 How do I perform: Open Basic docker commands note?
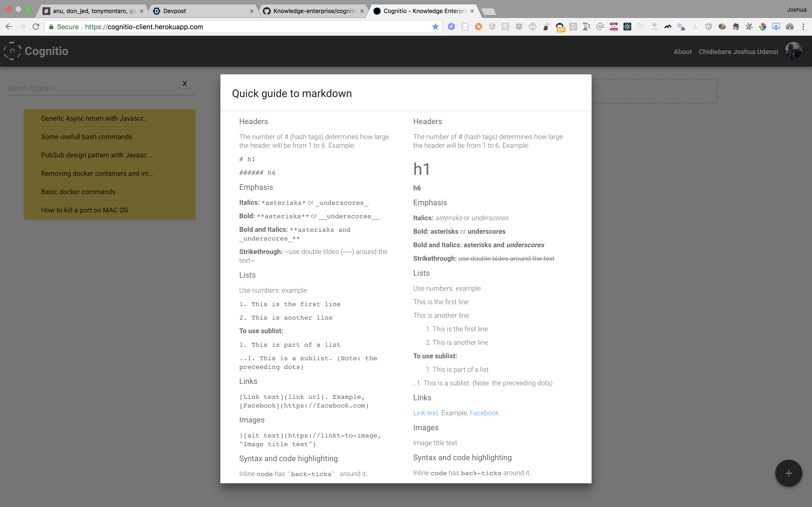coord(78,192)
